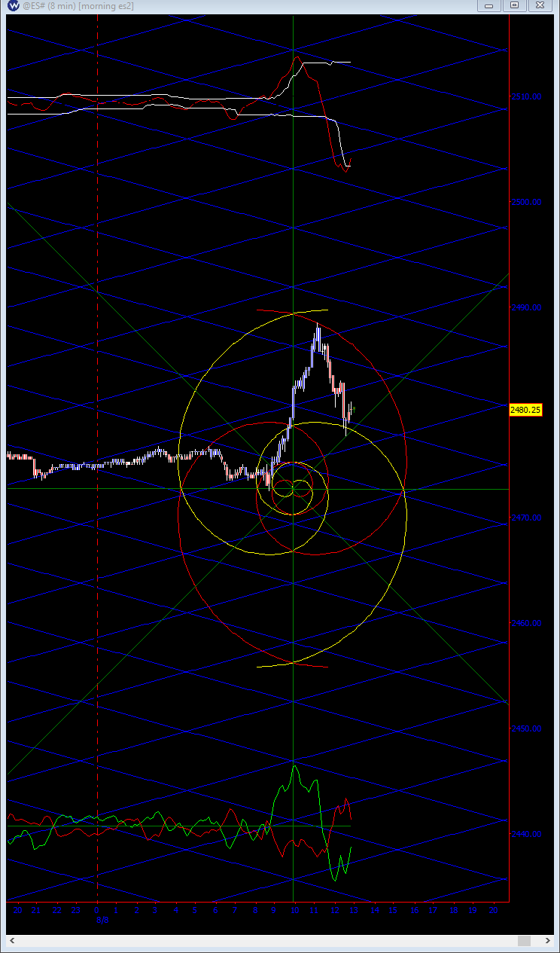
Task: Click the 2440.00 price axis label
Action: (x=525, y=835)
